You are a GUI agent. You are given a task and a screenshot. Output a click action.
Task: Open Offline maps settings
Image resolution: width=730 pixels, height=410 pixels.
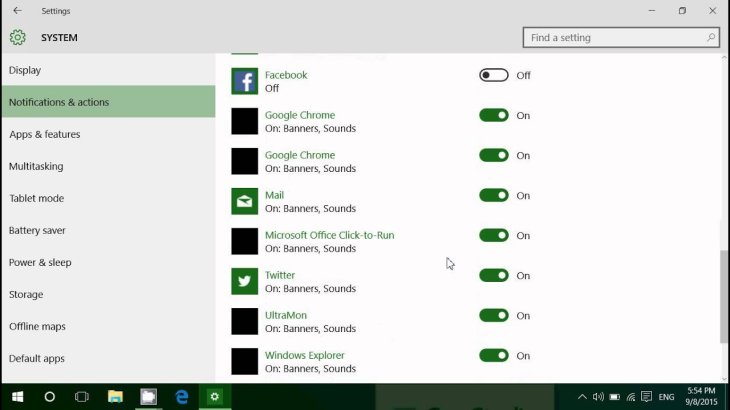coord(108,327)
